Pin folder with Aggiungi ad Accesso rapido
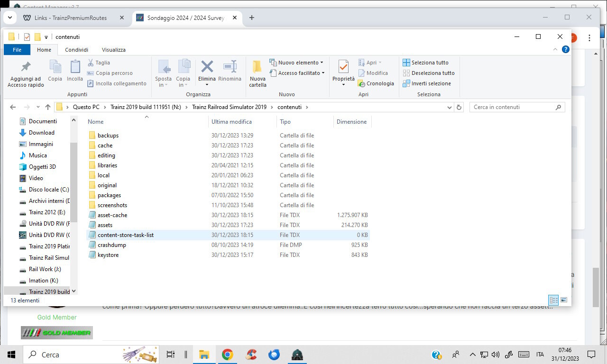This screenshot has height=364, width=607. 26,73
